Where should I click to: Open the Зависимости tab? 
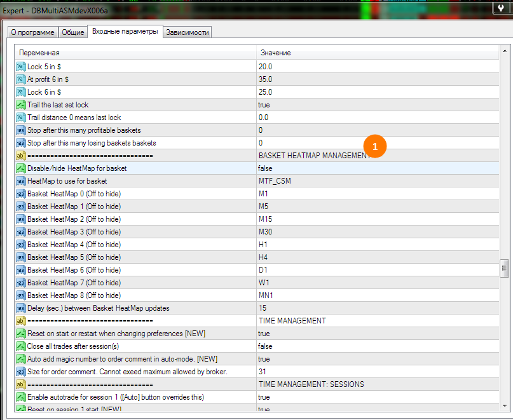pyautogui.click(x=187, y=32)
